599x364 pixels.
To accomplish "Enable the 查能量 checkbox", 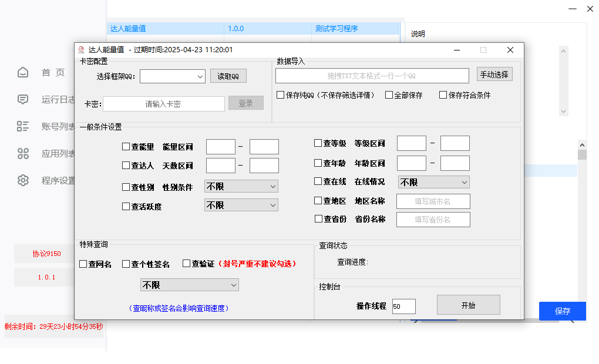I will click(x=126, y=147).
